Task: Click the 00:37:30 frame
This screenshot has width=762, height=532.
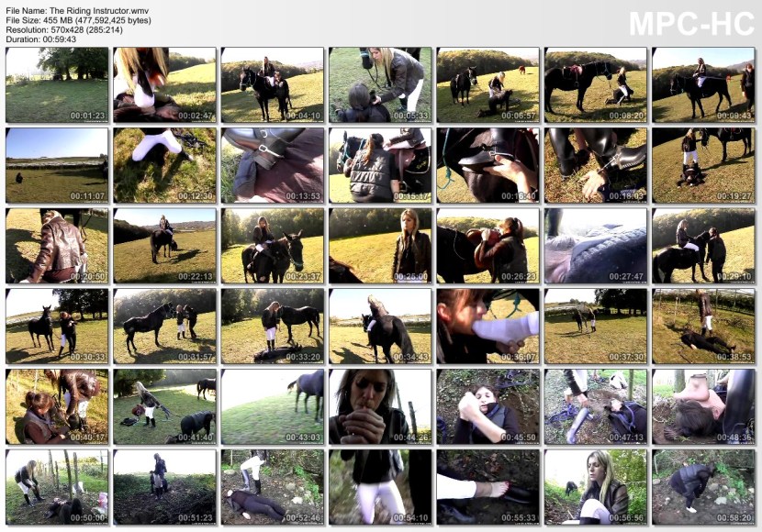Action: click(596, 327)
